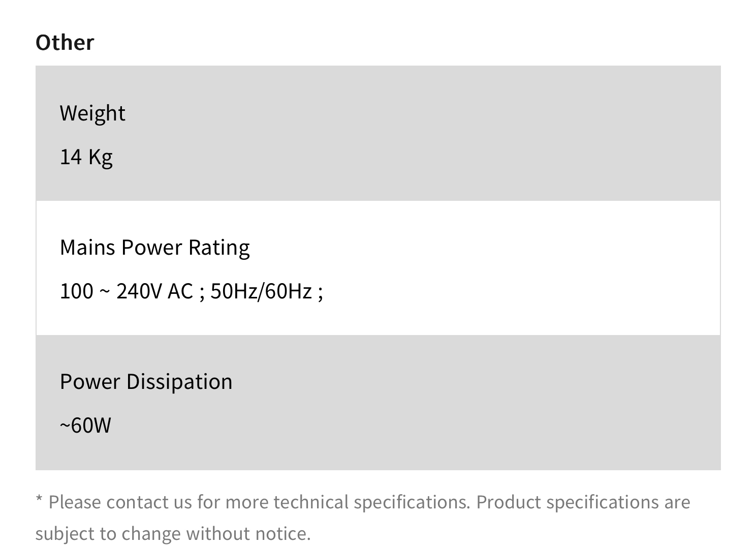Click the "Weight" specification label
The image size is (756, 546).
click(92, 113)
